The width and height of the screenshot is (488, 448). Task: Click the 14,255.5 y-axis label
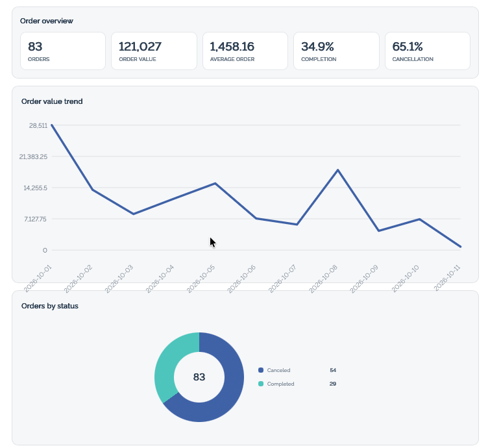(36, 188)
